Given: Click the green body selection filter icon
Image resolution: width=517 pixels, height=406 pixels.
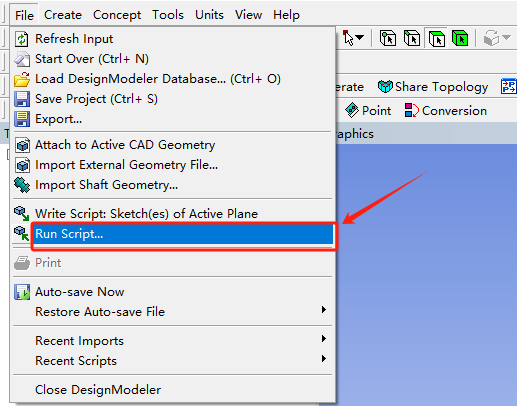Looking at the screenshot, I should [460, 38].
